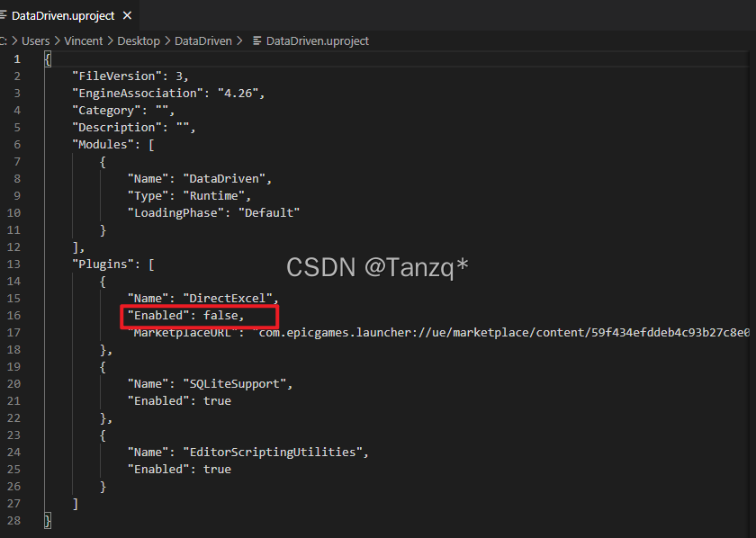Viewport: 756px width, 538px height.
Task: Open the Vincent breadcrumb segment
Action: 84,41
